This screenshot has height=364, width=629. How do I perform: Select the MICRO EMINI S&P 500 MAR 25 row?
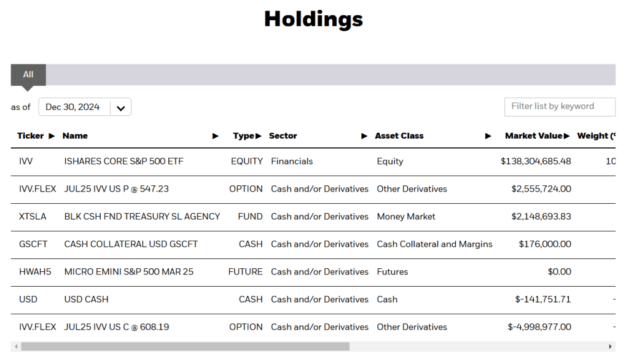pyautogui.click(x=128, y=272)
